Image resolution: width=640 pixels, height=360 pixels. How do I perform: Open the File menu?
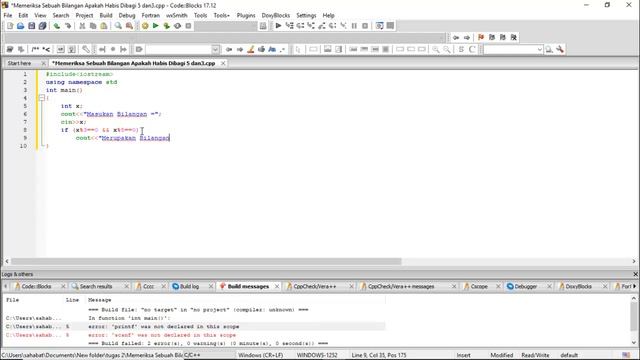point(8,15)
